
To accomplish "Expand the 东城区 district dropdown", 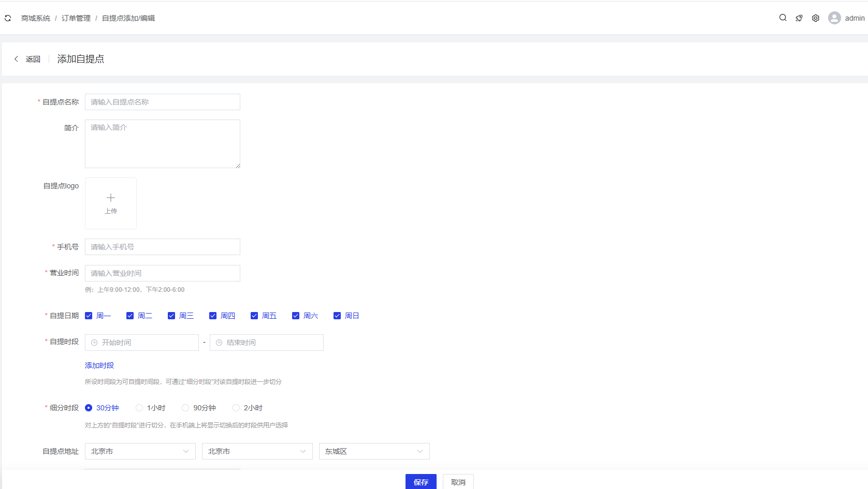I will (374, 451).
